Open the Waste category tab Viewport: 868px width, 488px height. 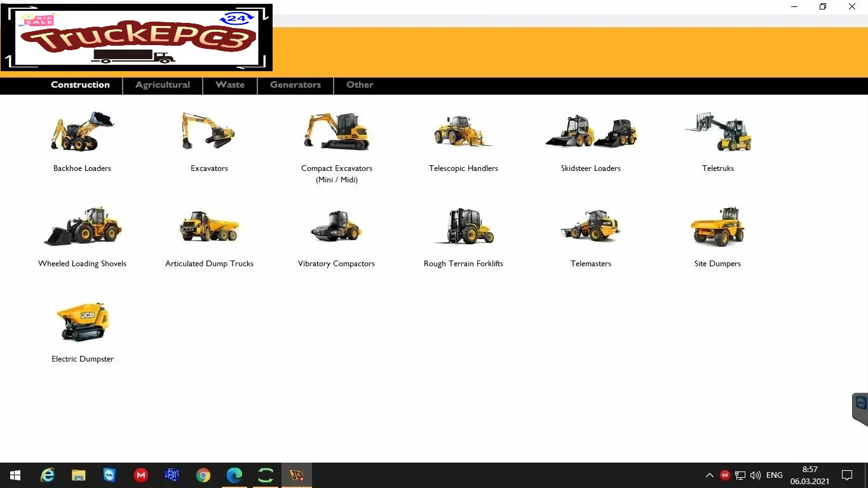tap(229, 85)
